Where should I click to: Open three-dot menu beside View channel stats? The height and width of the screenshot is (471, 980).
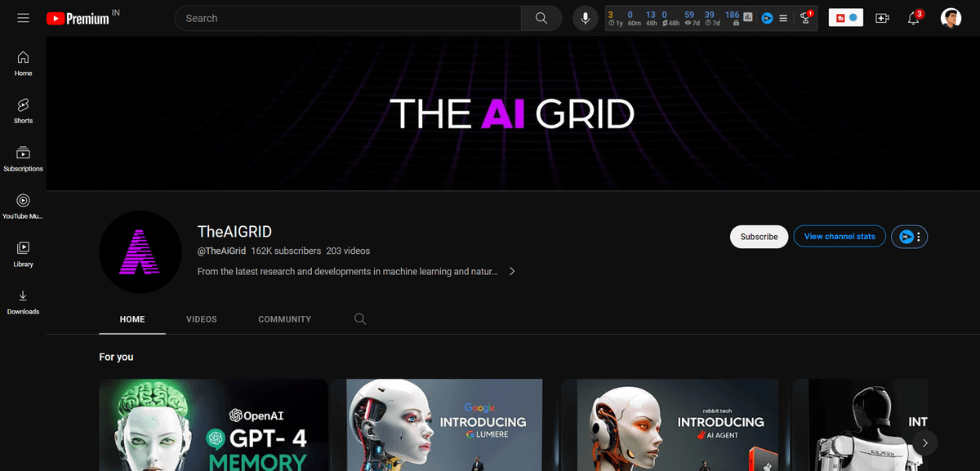[x=919, y=237]
